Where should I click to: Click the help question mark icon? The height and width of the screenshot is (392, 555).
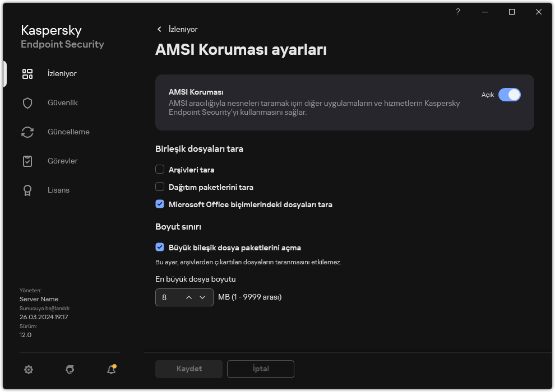pyautogui.click(x=457, y=12)
